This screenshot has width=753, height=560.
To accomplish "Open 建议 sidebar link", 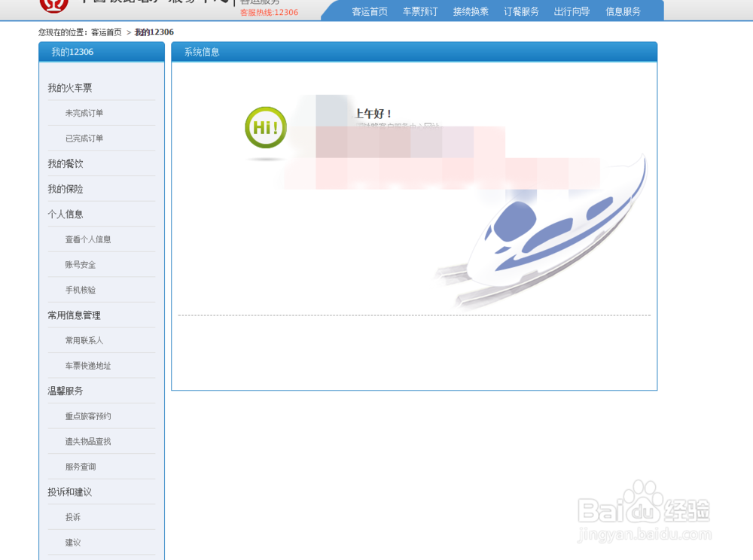I will (x=73, y=542).
